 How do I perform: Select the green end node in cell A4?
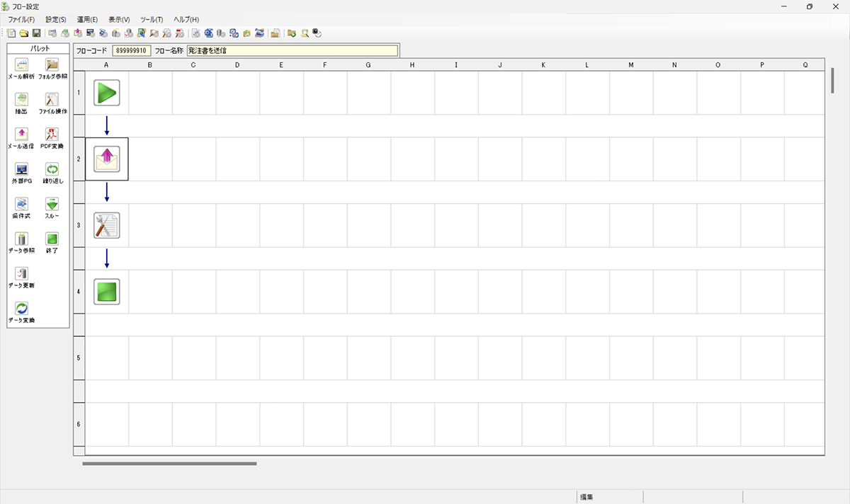point(107,292)
